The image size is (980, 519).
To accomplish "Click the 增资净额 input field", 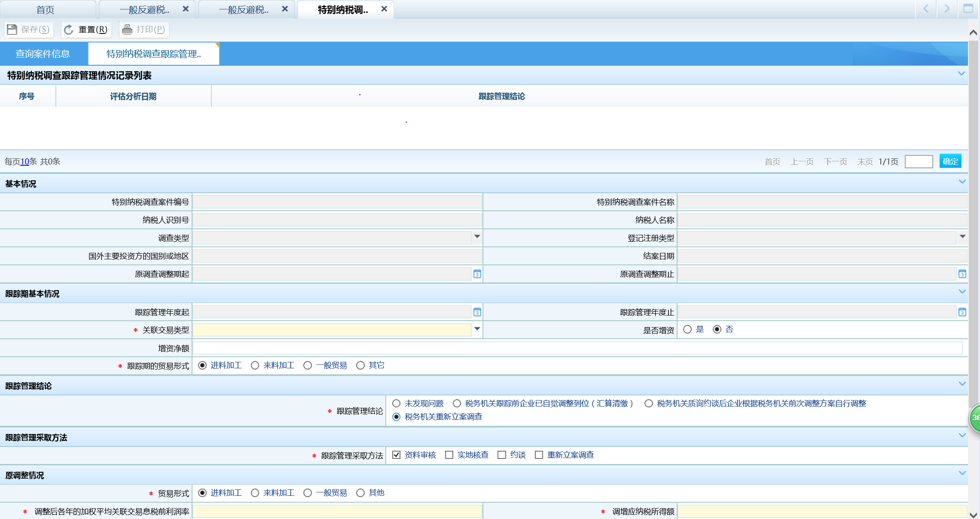I will [x=577, y=348].
